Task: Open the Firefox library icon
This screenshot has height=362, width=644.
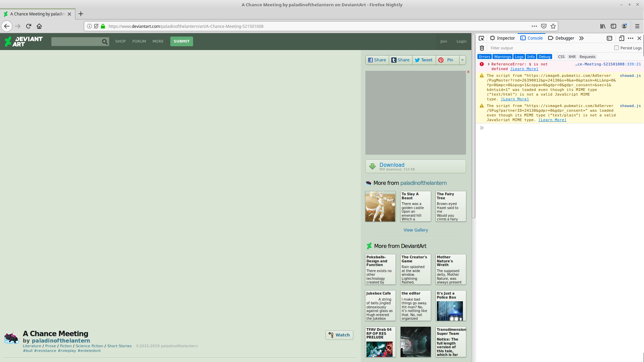Action: (602, 26)
